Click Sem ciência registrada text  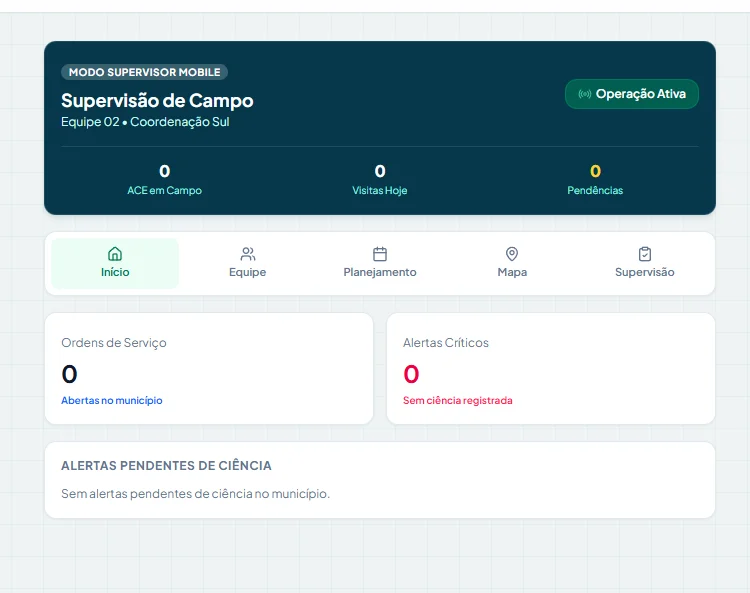(x=457, y=400)
